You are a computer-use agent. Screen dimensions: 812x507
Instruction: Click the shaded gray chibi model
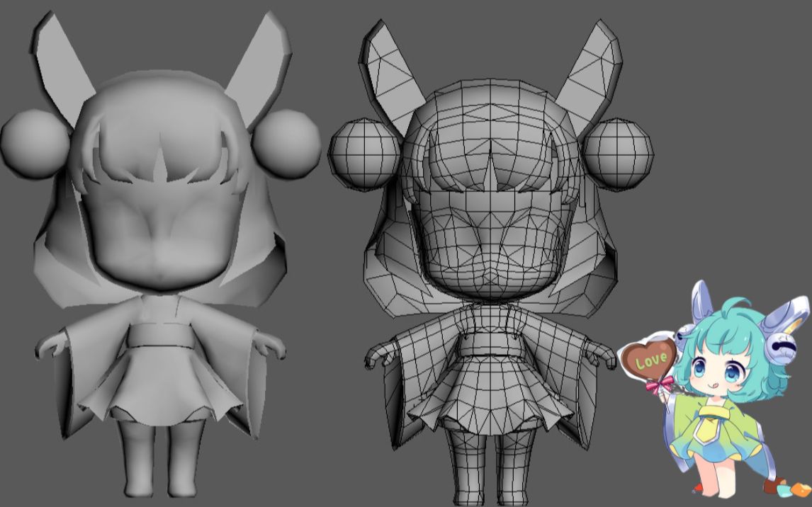coord(161,253)
